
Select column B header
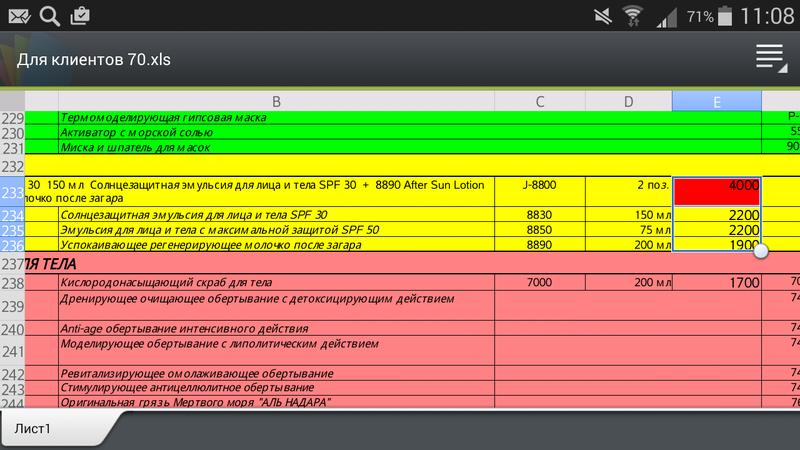pyautogui.click(x=276, y=102)
